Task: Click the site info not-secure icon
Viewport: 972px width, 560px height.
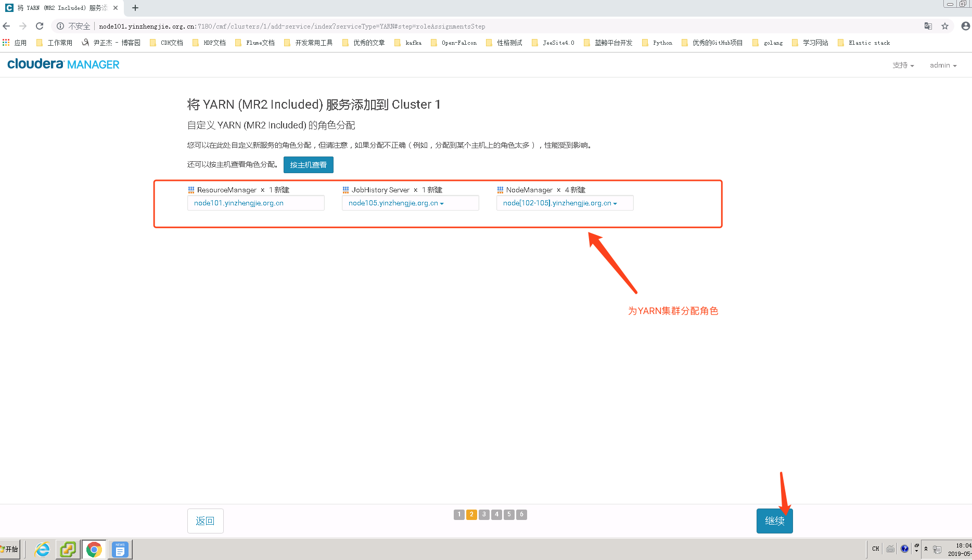Action: point(60,26)
